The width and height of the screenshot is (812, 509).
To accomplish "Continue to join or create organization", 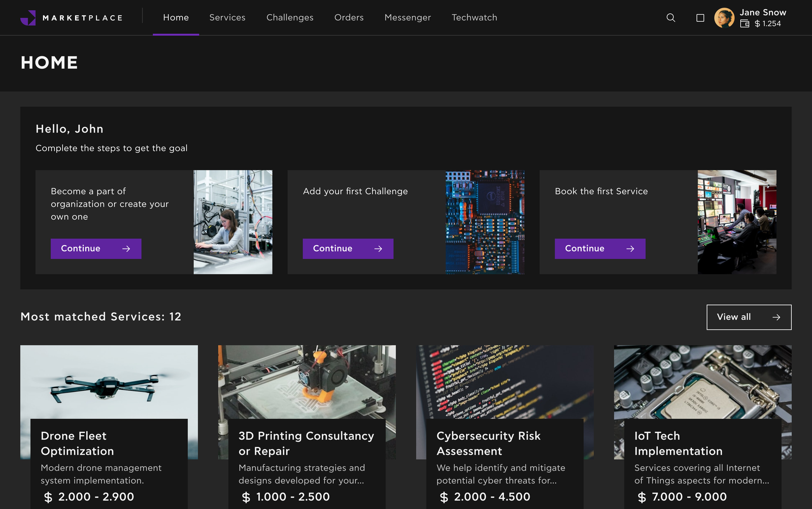I will pyautogui.click(x=96, y=249).
